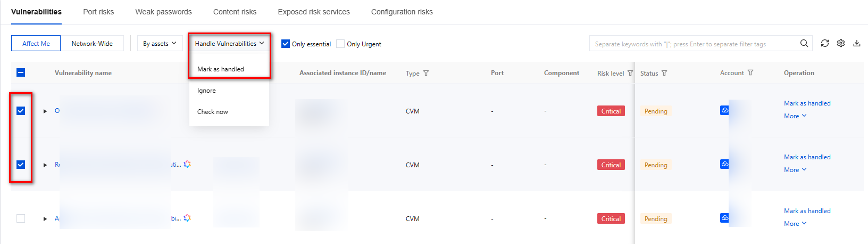Open the Type column filter icon
This screenshot has height=244, width=868.
[x=426, y=73]
